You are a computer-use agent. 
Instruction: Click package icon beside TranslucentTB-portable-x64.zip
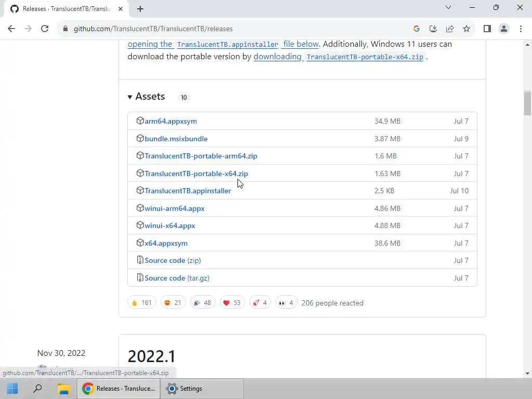(x=140, y=174)
